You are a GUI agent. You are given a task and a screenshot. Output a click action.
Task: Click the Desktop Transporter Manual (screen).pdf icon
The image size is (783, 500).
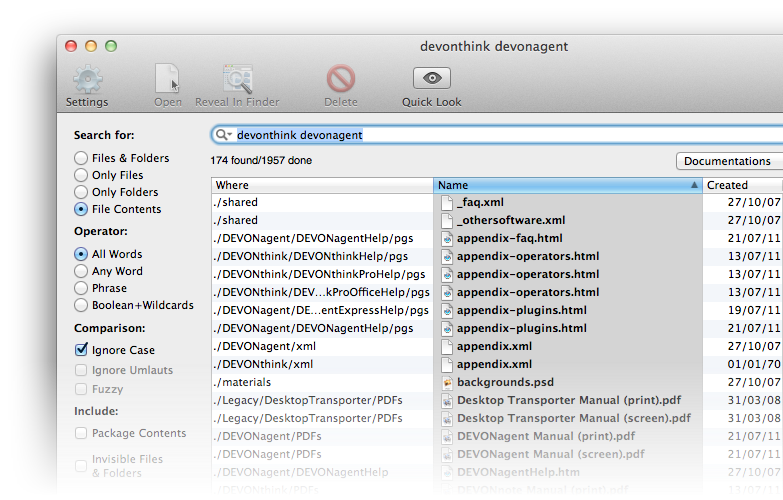pos(447,418)
